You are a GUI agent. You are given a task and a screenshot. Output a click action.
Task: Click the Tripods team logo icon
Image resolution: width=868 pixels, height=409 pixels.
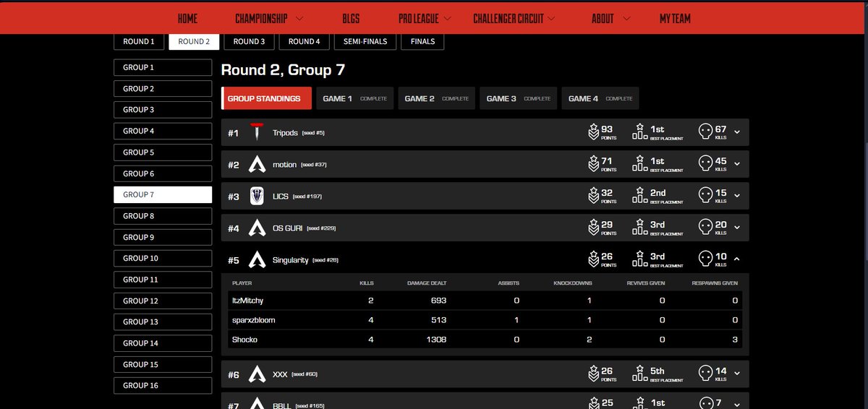point(256,133)
